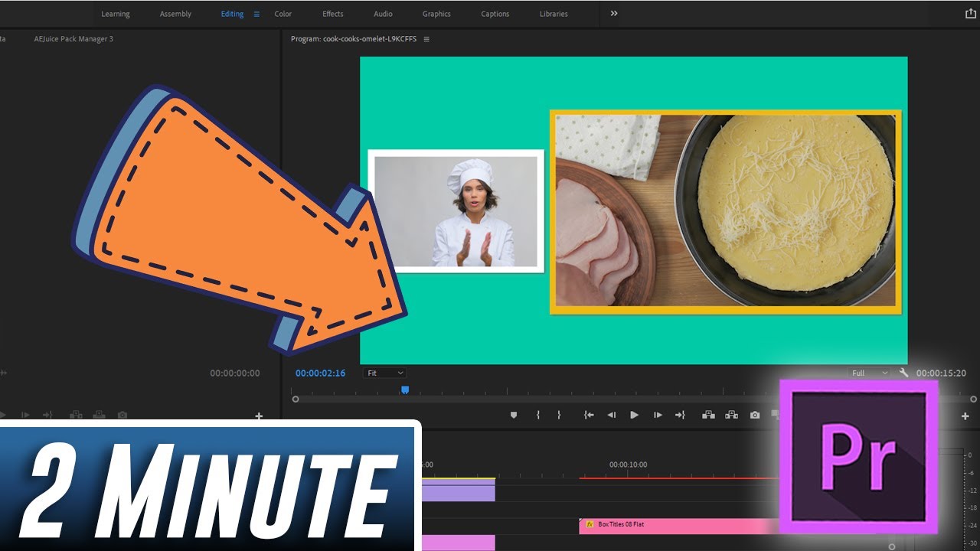Viewport: 980px width, 551px height.
Task: Click the Program monitor blue playhead marker
Action: (405, 390)
